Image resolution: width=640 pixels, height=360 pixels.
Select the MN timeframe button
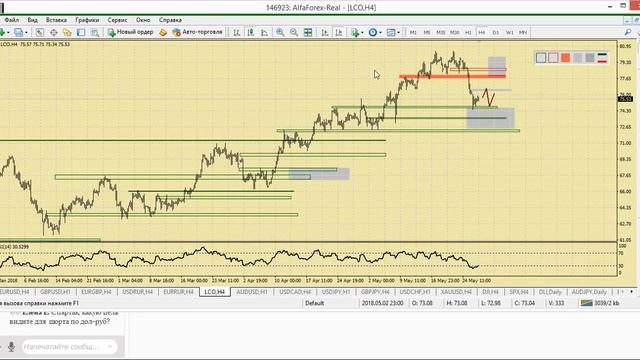523,32
